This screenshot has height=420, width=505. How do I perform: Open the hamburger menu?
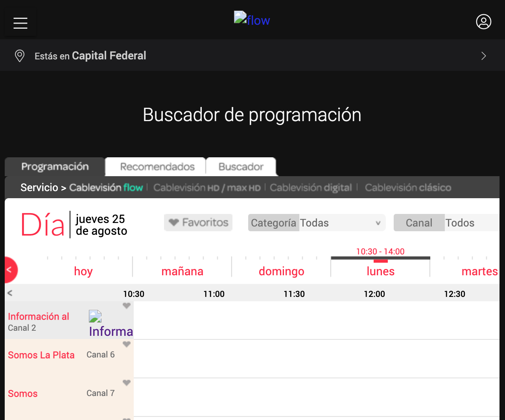pos(20,23)
